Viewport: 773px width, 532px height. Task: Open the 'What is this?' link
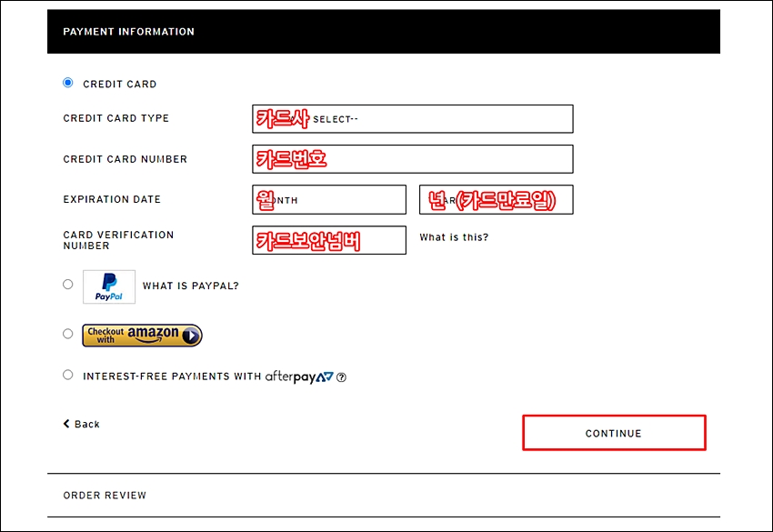click(x=454, y=237)
